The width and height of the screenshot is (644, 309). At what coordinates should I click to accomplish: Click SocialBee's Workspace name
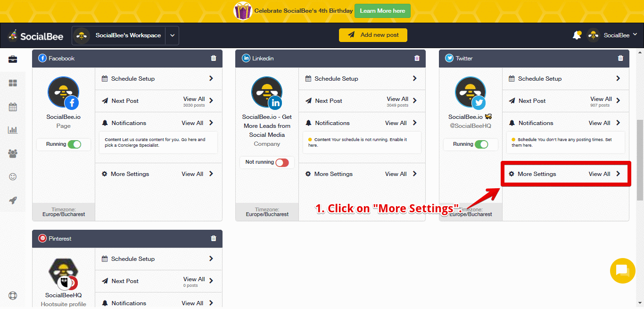point(128,35)
